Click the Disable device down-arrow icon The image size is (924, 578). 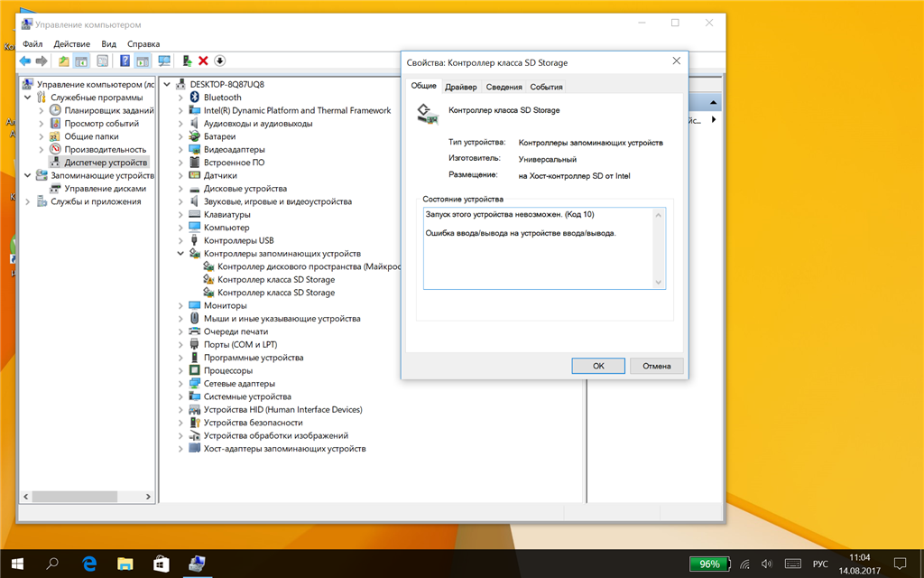point(220,61)
